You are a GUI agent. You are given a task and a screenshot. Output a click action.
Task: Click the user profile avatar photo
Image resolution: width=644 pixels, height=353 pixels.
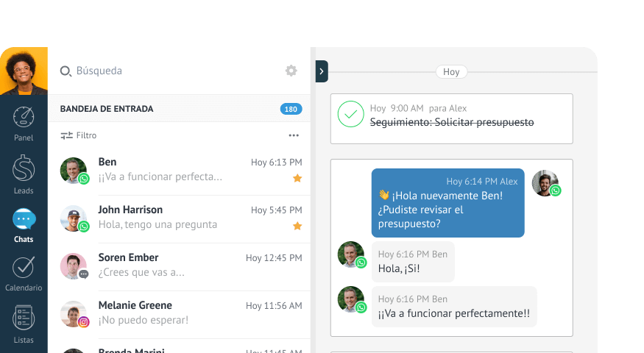click(24, 71)
